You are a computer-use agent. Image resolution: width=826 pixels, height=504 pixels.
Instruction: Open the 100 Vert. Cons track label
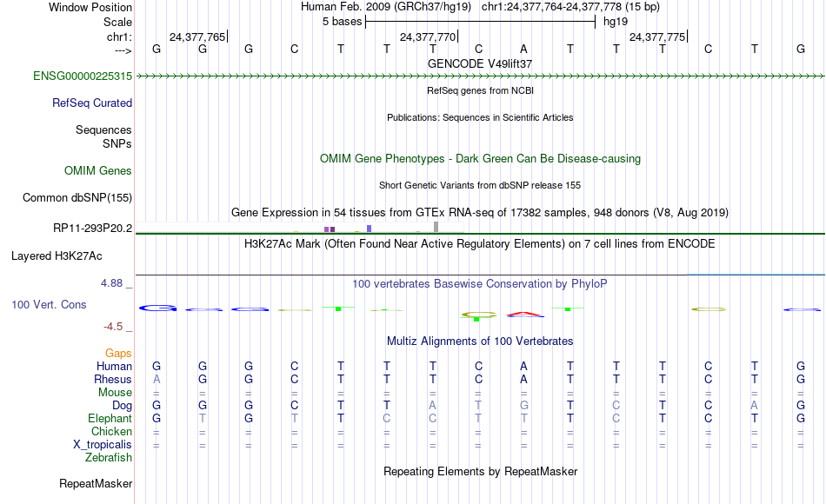tap(49, 304)
